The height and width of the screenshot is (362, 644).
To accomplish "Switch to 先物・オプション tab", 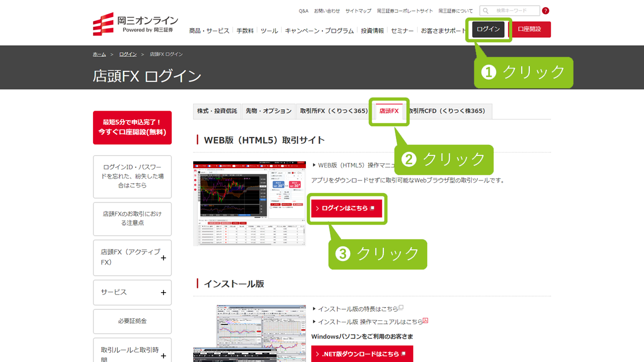I will point(269,111).
